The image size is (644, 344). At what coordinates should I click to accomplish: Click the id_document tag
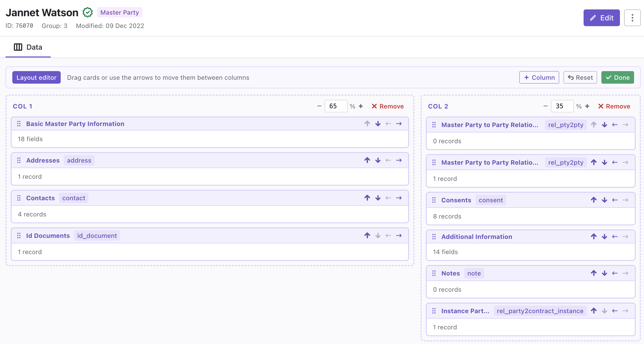97,236
